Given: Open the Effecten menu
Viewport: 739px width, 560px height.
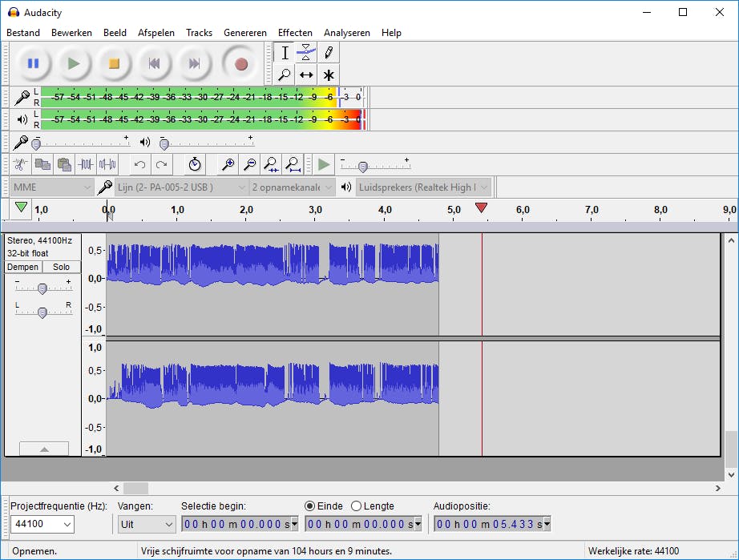Looking at the screenshot, I should (x=295, y=33).
